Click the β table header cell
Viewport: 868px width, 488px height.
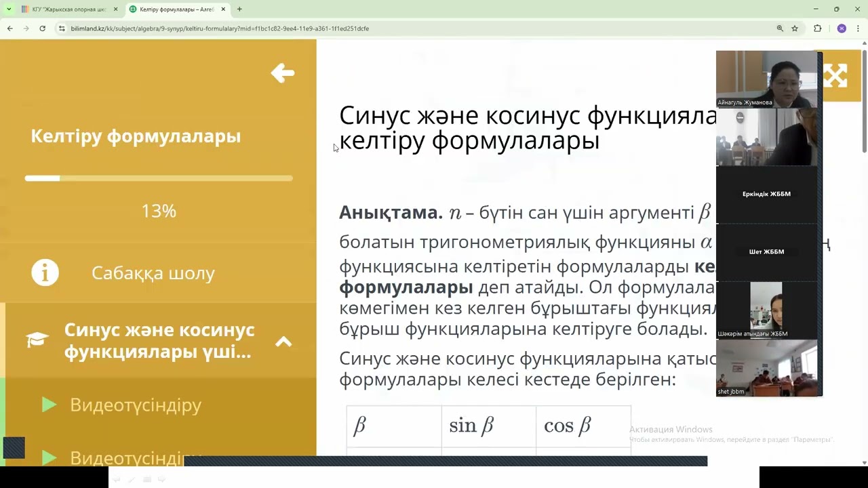click(x=394, y=426)
